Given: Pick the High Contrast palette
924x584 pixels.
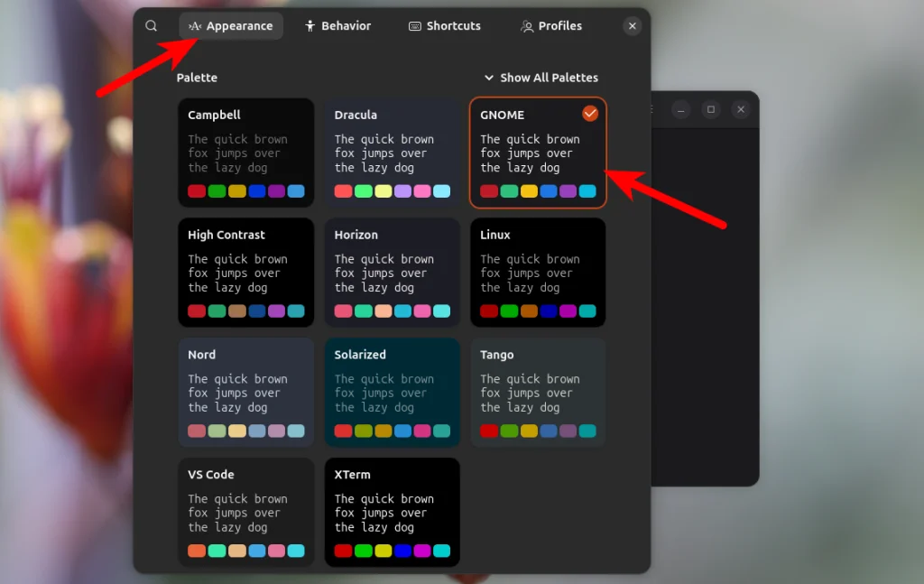Looking at the screenshot, I should (246, 273).
